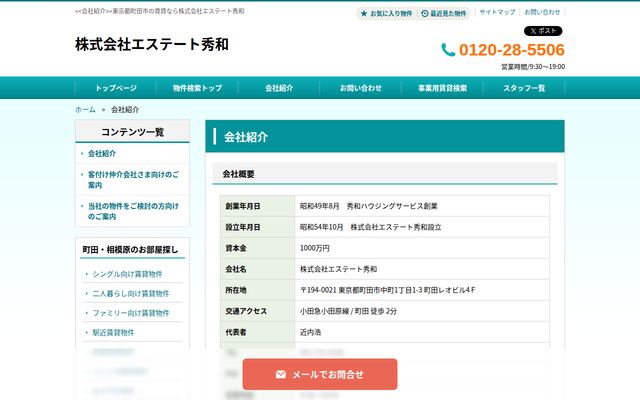Click the 会社紹介 main page heading
The image size is (640, 400).
(x=246, y=137)
